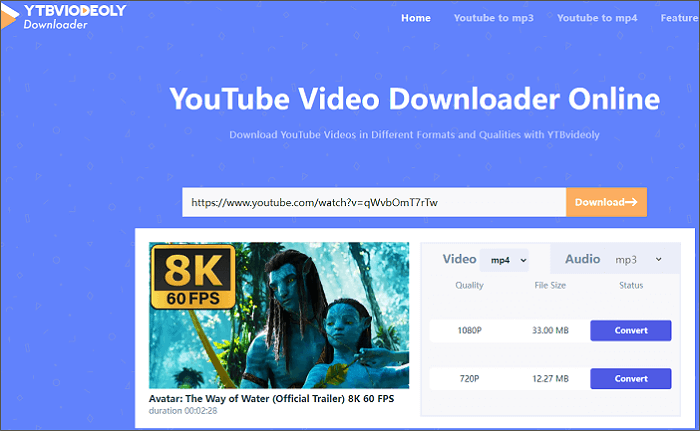This screenshot has height=431, width=700.
Task: Click the File Size column header
Action: pyautogui.click(x=550, y=285)
